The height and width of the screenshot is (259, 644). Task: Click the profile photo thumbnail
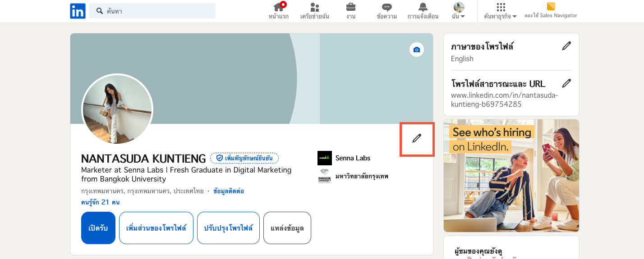coord(117,109)
